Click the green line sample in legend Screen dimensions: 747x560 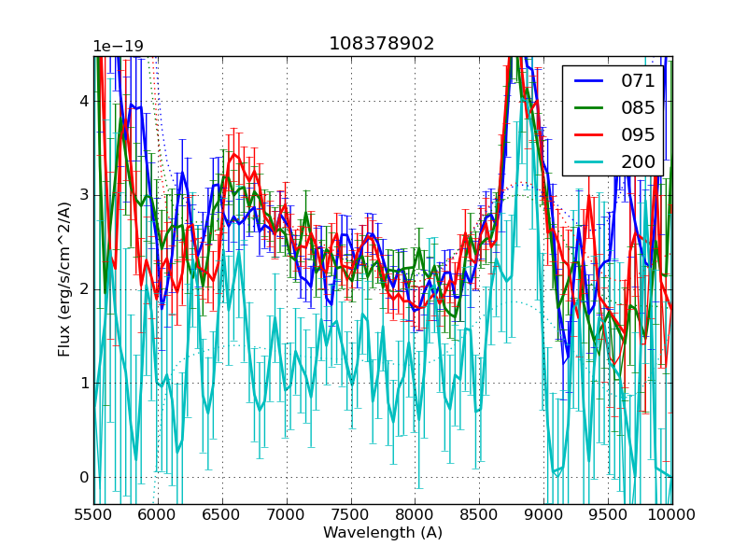coord(589,107)
